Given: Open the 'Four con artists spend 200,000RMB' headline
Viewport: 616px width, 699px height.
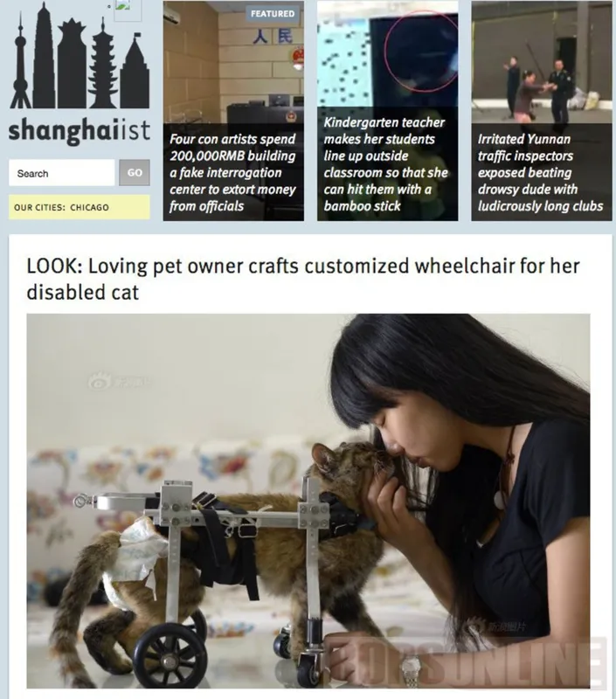Looking at the screenshot, I should coord(232,172).
